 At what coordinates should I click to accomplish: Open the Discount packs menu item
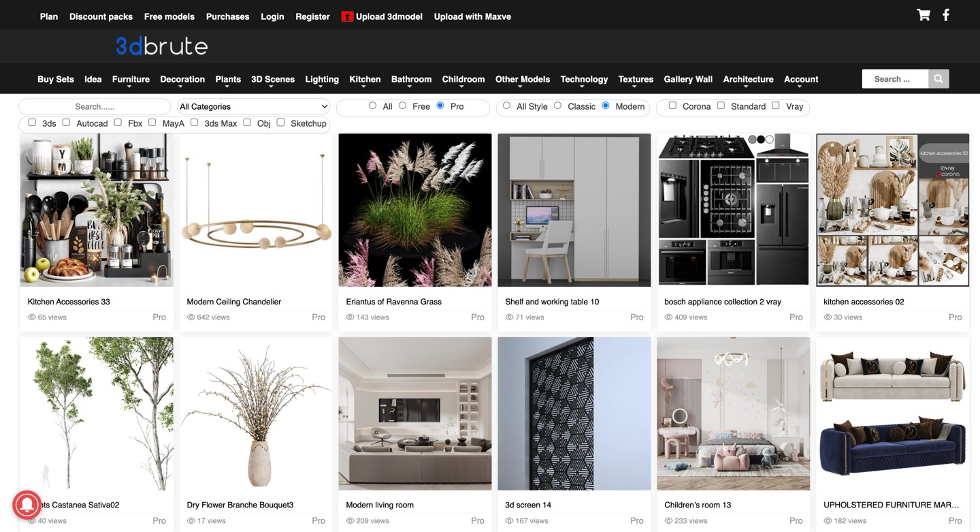101,16
